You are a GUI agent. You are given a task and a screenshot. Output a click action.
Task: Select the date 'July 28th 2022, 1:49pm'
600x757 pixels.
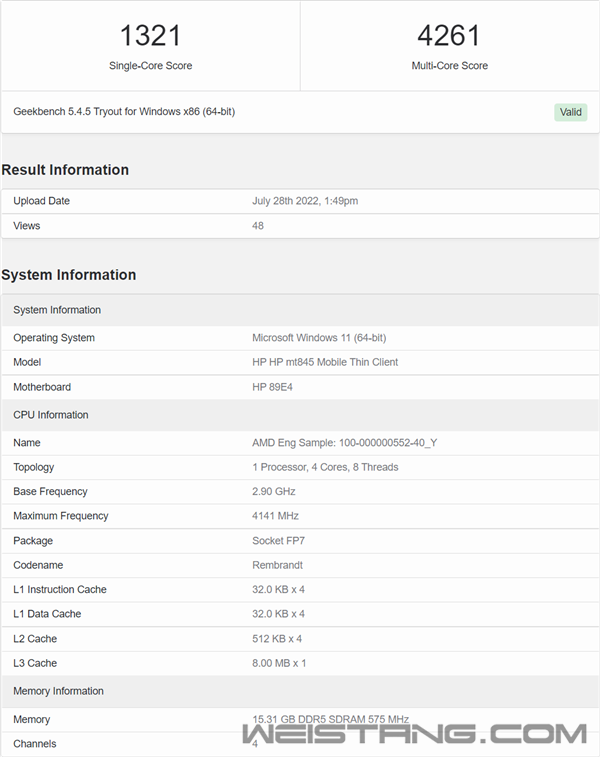tap(305, 201)
